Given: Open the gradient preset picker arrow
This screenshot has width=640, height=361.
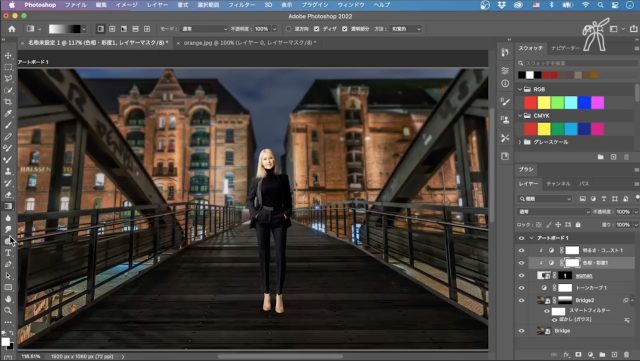Looking at the screenshot, I should (84, 29).
